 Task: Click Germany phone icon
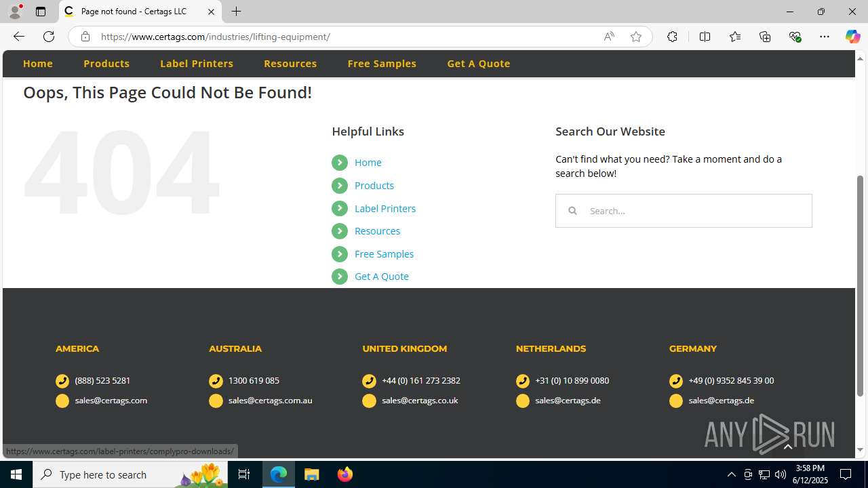pos(676,381)
